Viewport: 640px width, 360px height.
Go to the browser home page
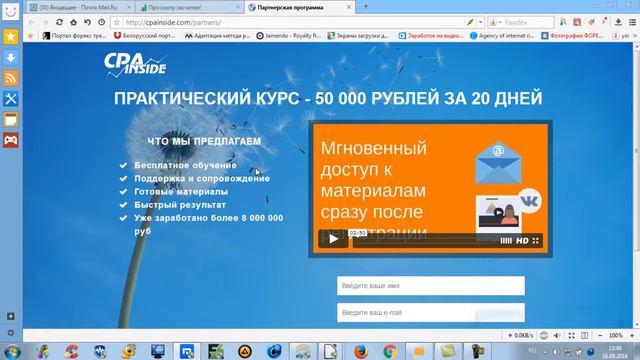point(73,22)
